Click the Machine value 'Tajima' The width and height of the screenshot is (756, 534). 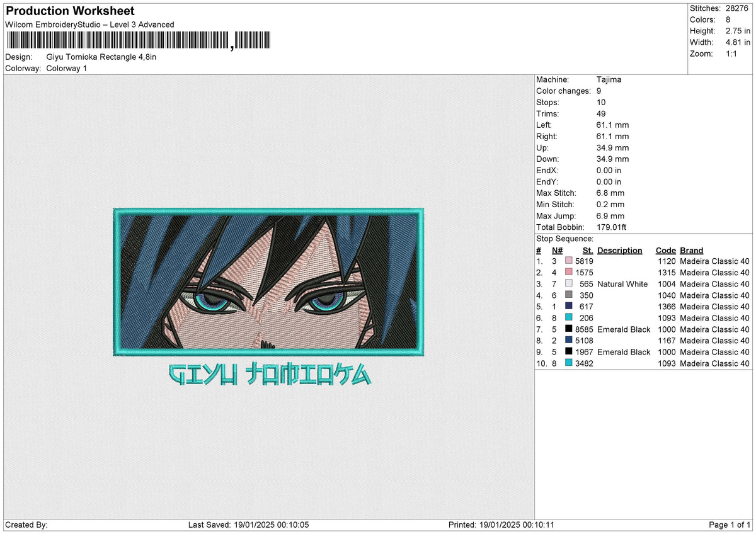(x=609, y=80)
